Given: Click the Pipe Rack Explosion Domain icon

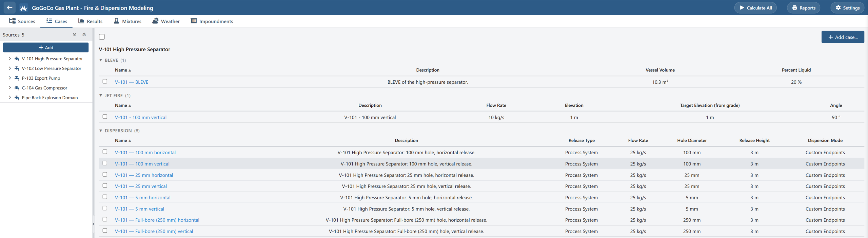Looking at the screenshot, I should pyautogui.click(x=17, y=98).
